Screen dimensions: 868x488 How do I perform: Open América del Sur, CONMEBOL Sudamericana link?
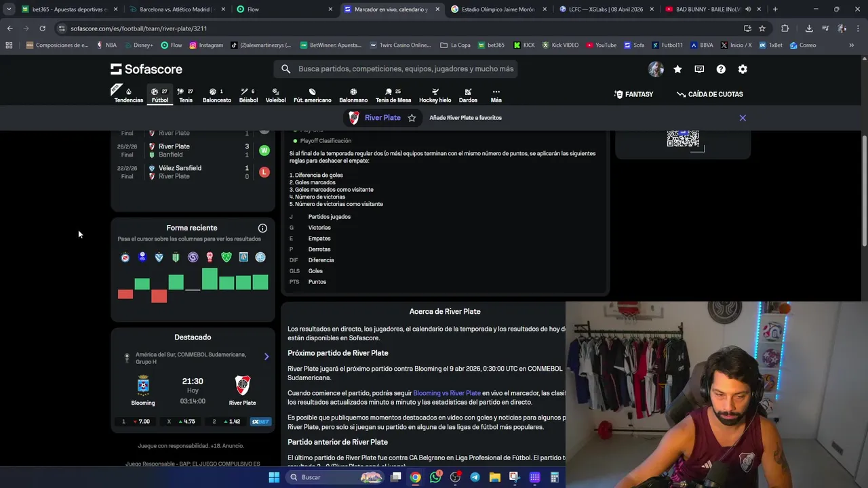191,358
